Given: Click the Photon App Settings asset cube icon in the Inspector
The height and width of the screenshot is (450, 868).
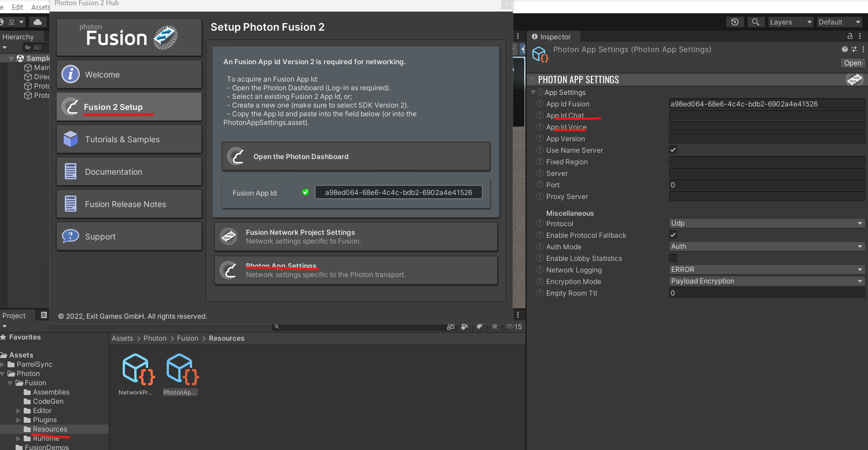Looking at the screenshot, I should (x=540, y=55).
